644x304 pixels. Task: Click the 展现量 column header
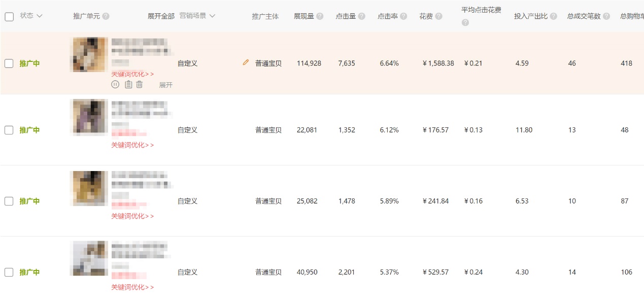click(x=304, y=16)
